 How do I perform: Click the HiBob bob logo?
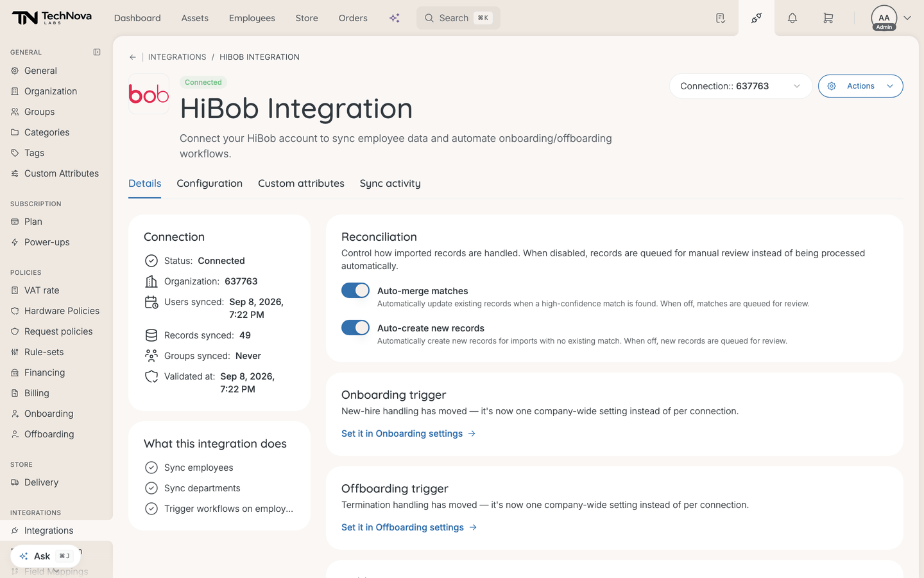149,94
